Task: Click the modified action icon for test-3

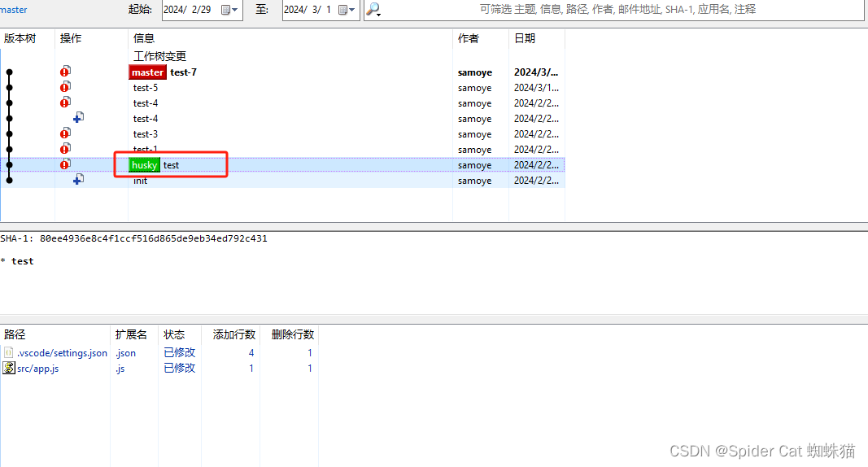Action: tap(65, 133)
